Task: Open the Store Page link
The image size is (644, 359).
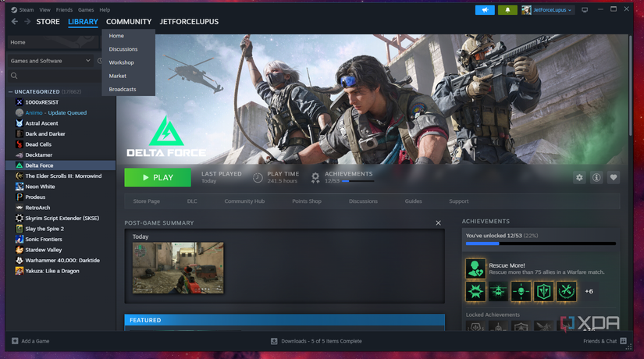Action: tap(147, 201)
